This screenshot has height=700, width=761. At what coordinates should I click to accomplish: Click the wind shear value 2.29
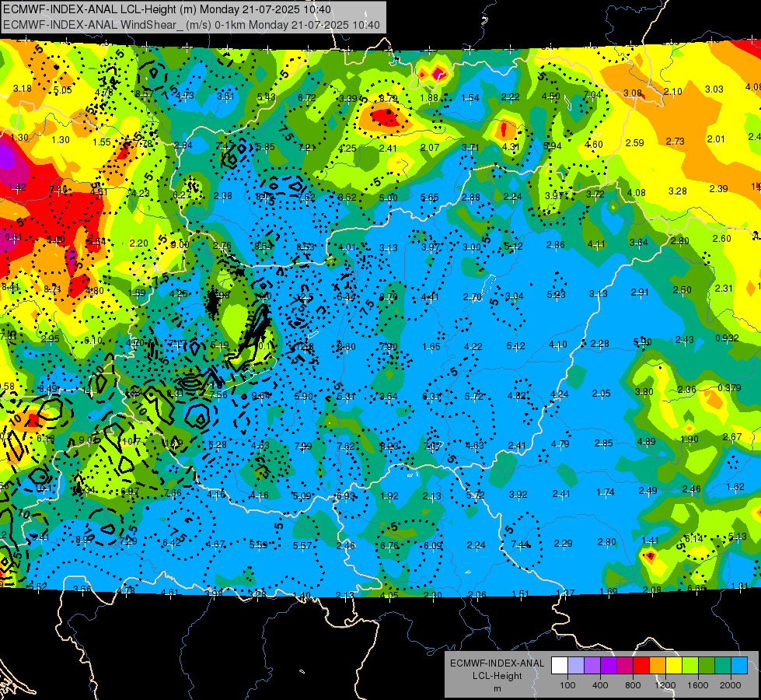tap(563, 543)
